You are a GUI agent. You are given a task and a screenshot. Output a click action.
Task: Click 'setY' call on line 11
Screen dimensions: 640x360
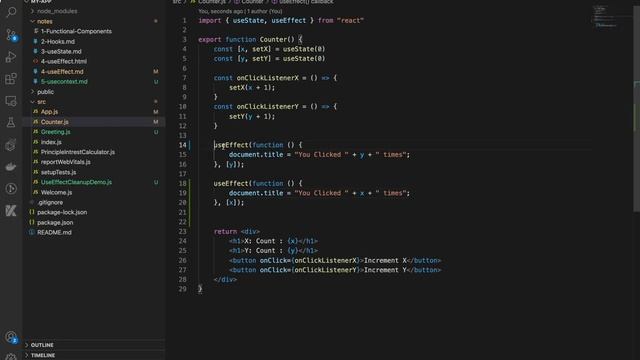(237, 116)
